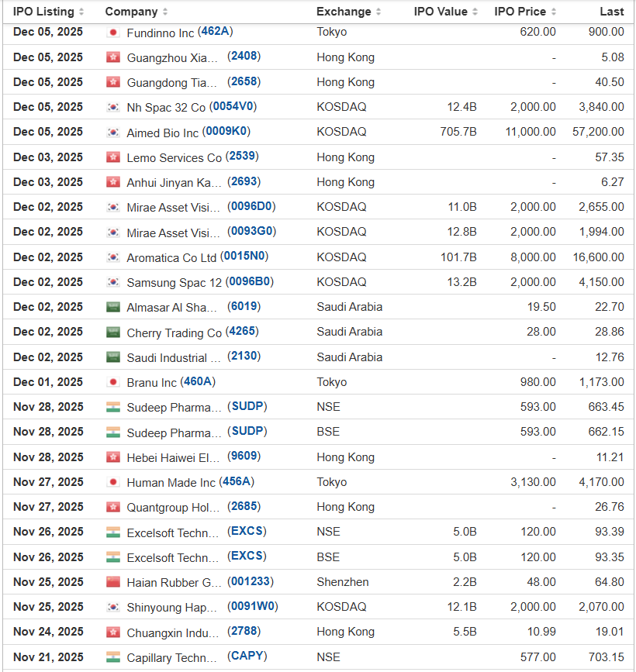The width and height of the screenshot is (636, 672).
Task: Click India flag beside Capillary Techn
Action: click(113, 657)
